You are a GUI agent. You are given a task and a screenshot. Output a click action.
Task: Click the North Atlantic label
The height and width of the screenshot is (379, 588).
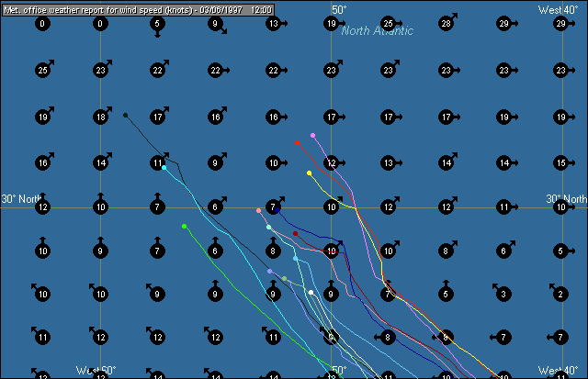point(378,30)
